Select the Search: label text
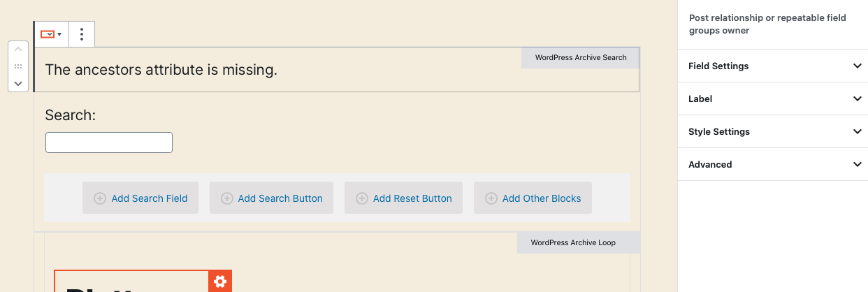Screen dimensions: 868x292 [x=70, y=115]
